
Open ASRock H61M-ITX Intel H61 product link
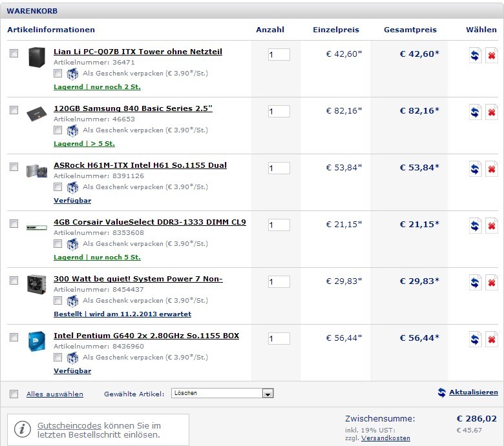(x=140, y=165)
